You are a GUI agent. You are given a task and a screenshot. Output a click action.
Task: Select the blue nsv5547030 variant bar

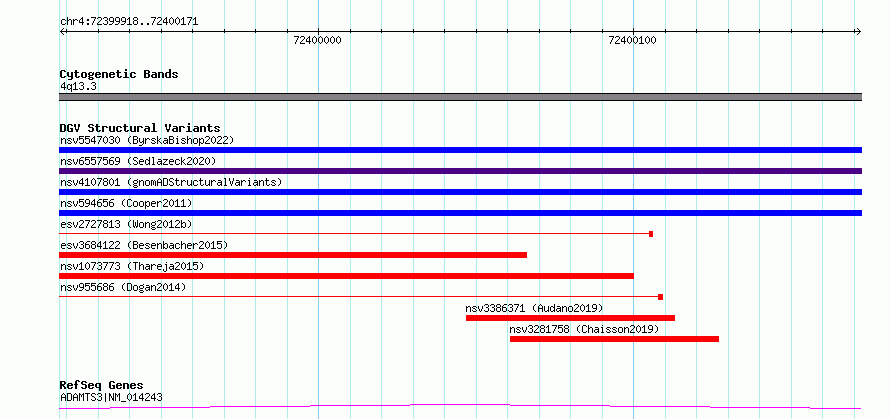coord(460,150)
